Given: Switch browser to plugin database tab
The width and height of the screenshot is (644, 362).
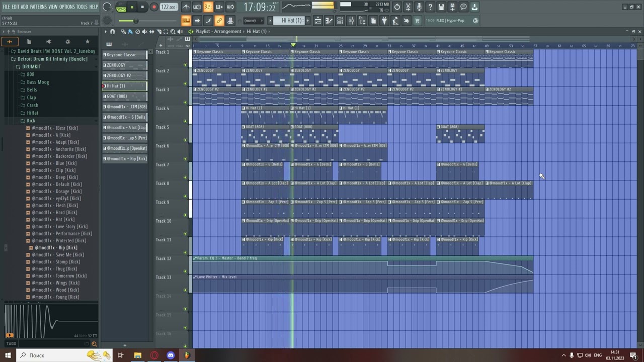Looking at the screenshot, I should tap(48, 42).
